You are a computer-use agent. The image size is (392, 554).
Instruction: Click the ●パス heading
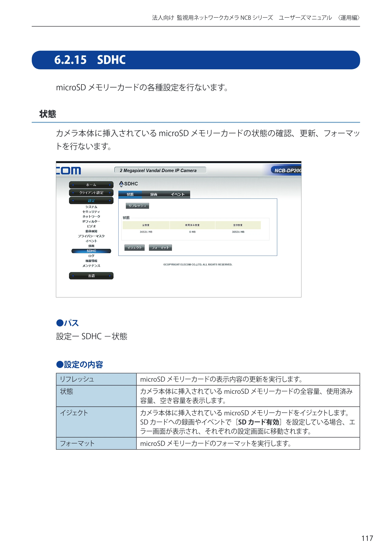point(68,323)
